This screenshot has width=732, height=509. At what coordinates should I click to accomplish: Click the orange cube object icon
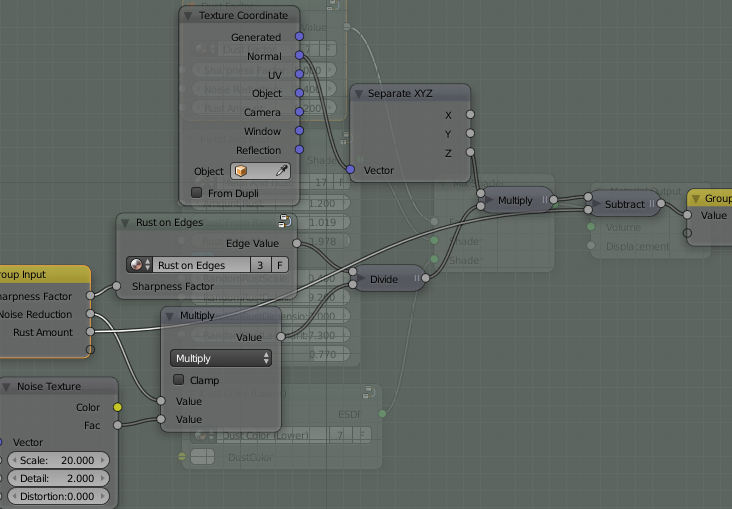(x=241, y=171)
